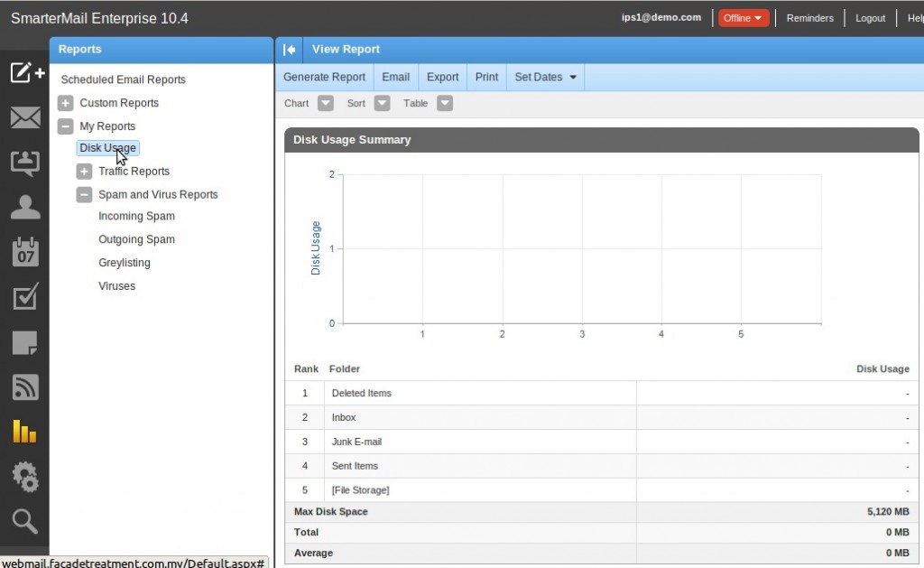The image size is (924, 568).
Task: Open the Email inbox icon in sidebar
Action: coord(24,117)
